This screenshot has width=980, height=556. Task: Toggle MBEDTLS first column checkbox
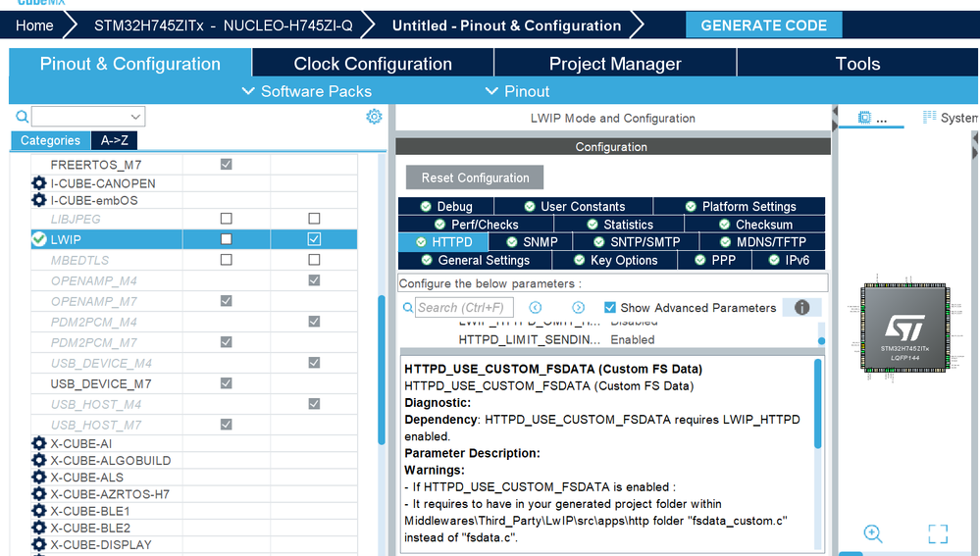point(227,260)
